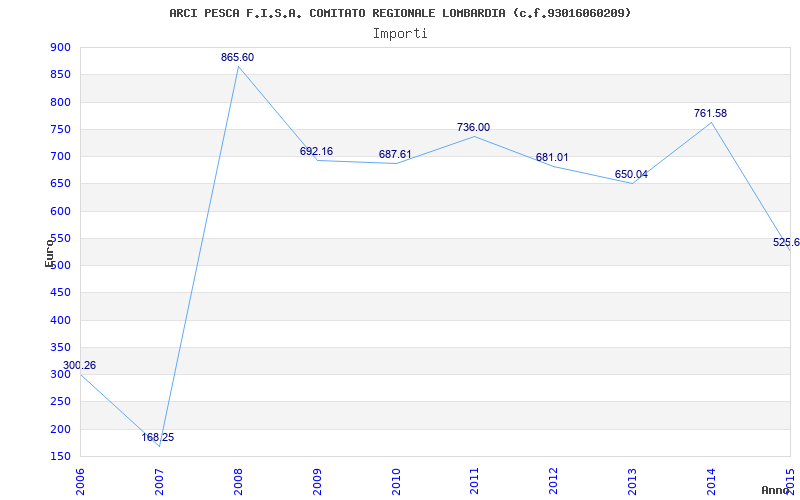800x500 pixels.
Task: Click the y-axis value 450
Action: [60, 293]
